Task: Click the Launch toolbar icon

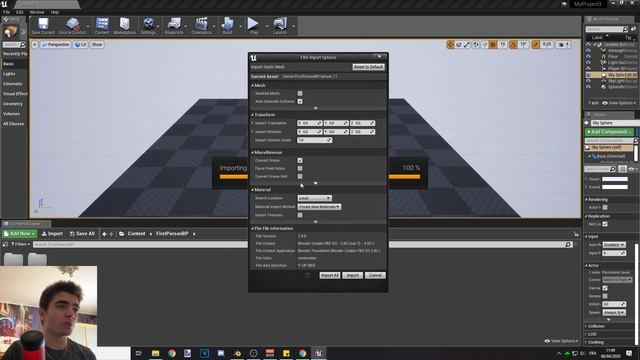Action: click(280, 25)
